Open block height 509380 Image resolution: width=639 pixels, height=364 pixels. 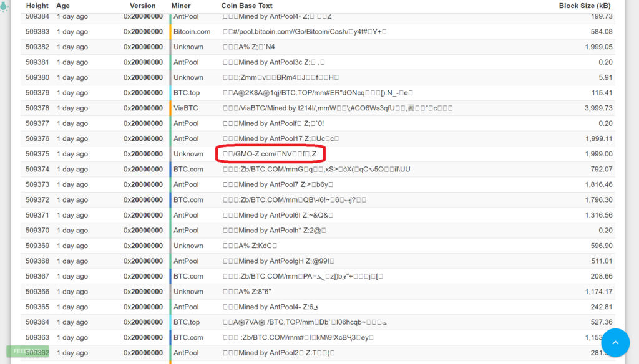point(37,77)
